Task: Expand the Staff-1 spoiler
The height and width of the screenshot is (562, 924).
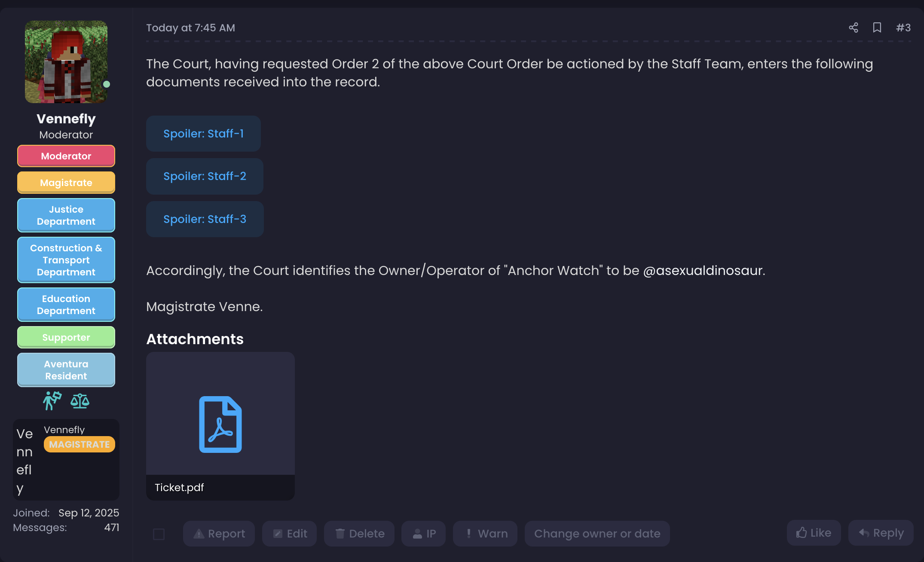Action: click(203, 134)
